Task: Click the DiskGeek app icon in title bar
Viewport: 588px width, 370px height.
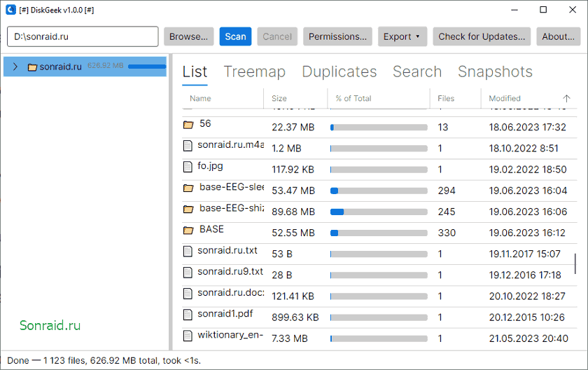Action: [x=11, y=10]
